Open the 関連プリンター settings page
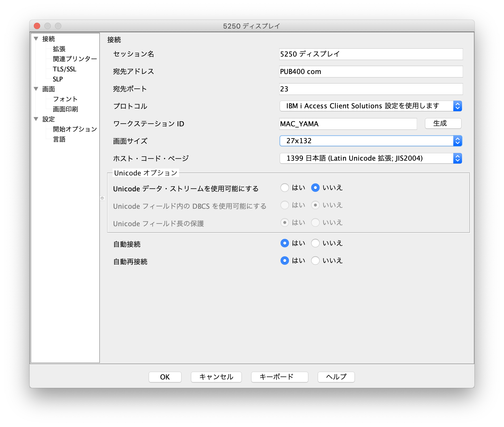Image resolution: width=504 pixels, height=427 pixels. pyautogui.click(x=75, y=59)
